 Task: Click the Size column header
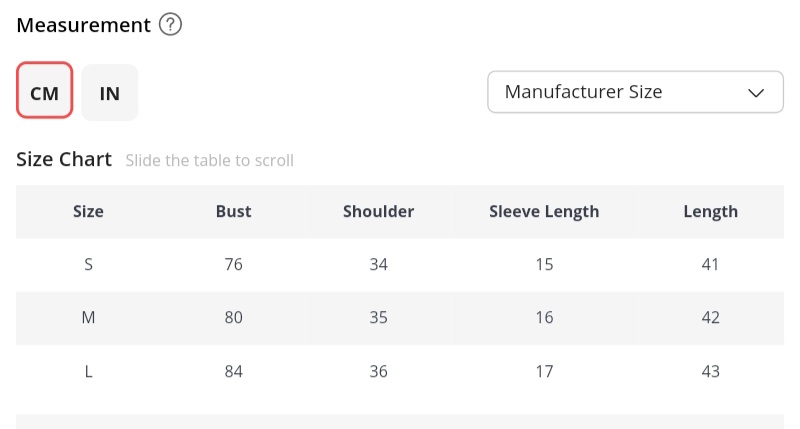(x=88, y=211)
